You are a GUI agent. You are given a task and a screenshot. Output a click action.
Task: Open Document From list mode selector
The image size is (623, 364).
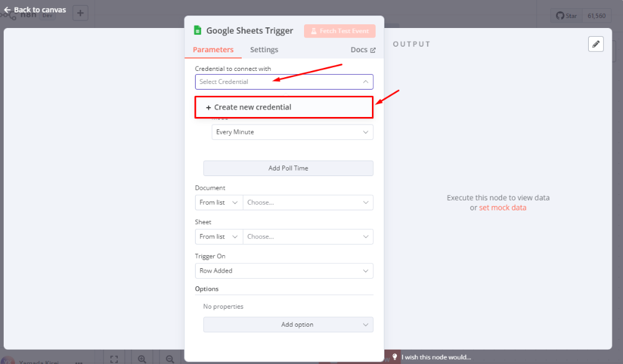[219, 202]
